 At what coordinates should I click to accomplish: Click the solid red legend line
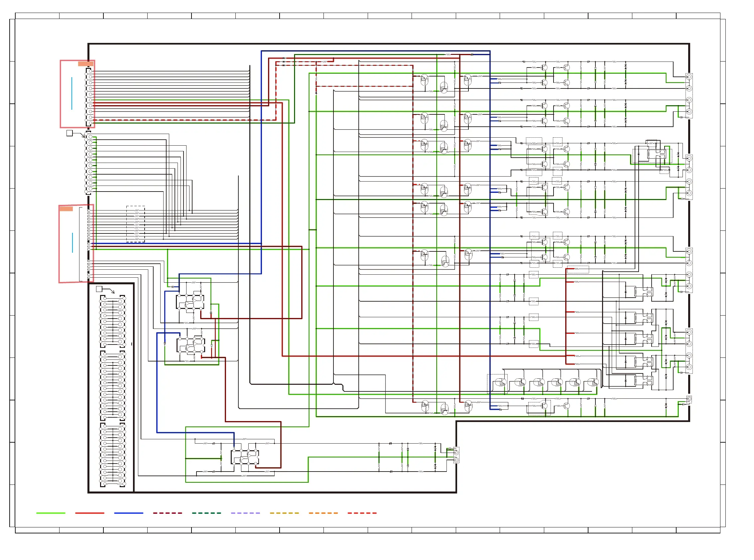[x=89, y=513]
